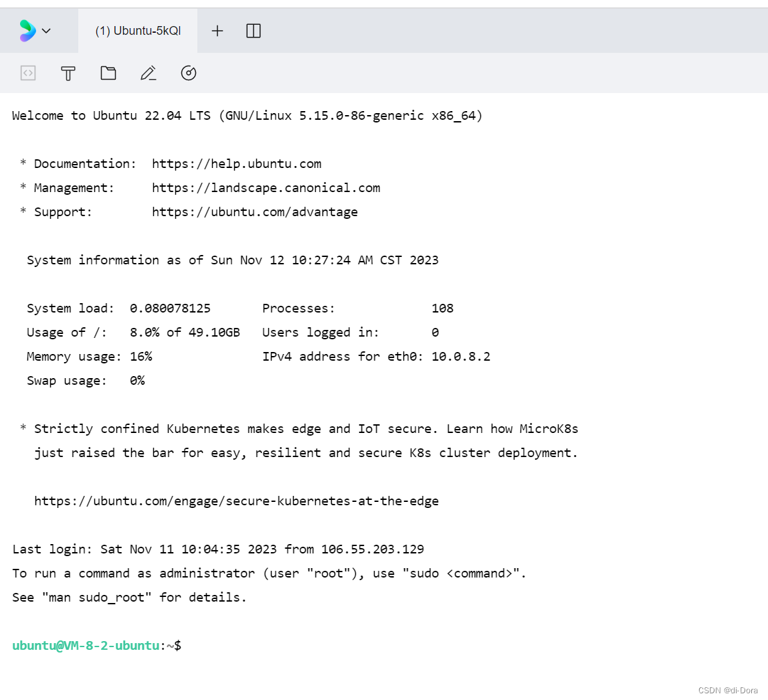Click the IPv4 address 10.0.8.2
The height and width of the screenshot is (700, 768).
coord(461,356)
